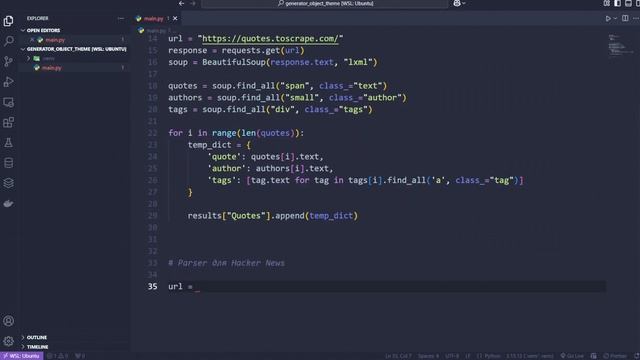640x360 pixels.
Task: Open the quotes.toscrape.com URL link in code
Action: [270, 39]
